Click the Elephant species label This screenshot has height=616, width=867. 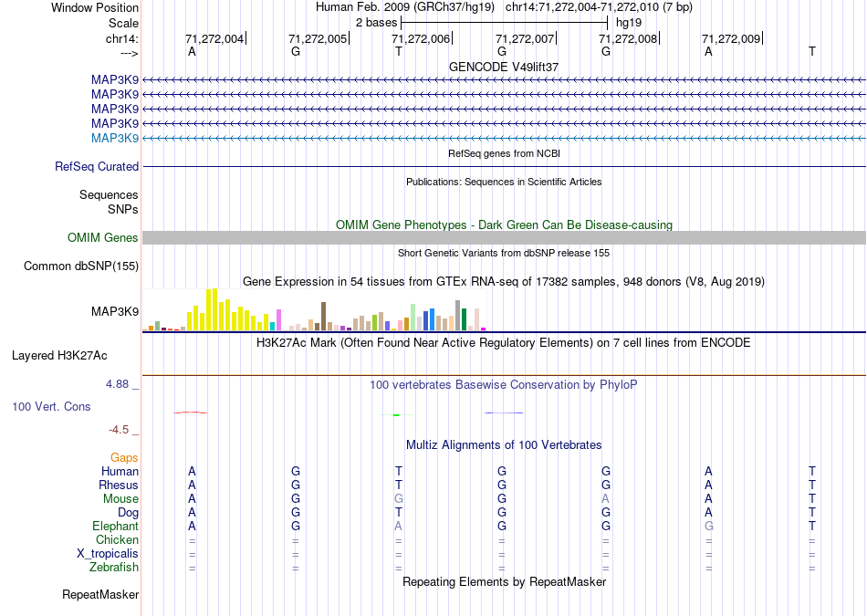coord(116,527)
